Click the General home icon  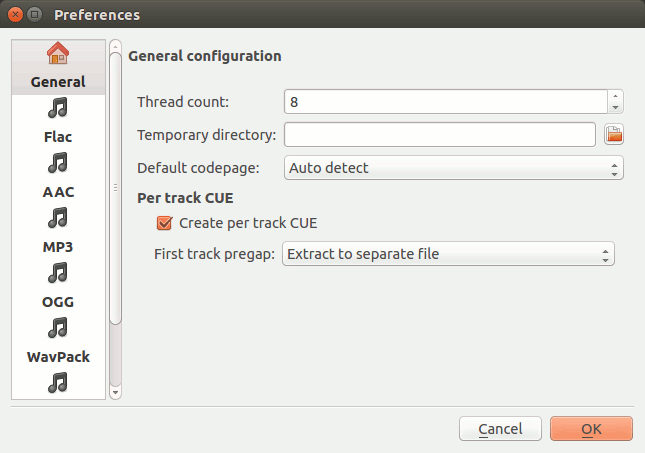coord(58,54)
